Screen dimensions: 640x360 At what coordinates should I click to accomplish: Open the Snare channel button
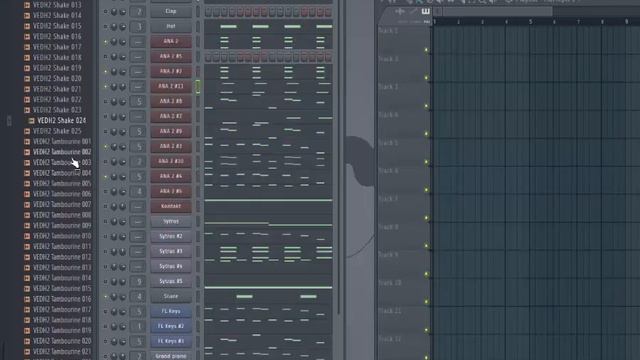pyautogui.click(x=171, y=296)
